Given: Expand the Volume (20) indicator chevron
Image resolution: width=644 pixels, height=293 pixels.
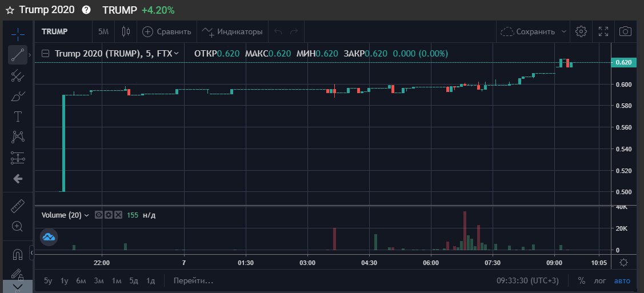Looking at the screenshot, I should (86, 215).
